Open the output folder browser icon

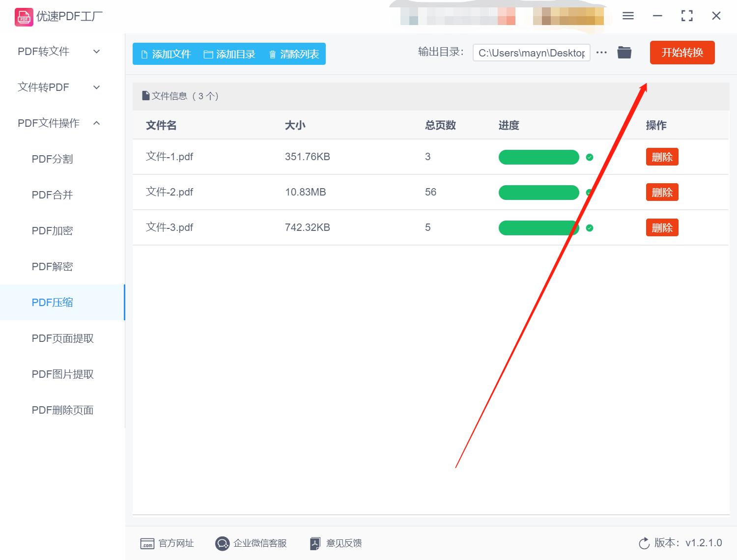point(624,52)
